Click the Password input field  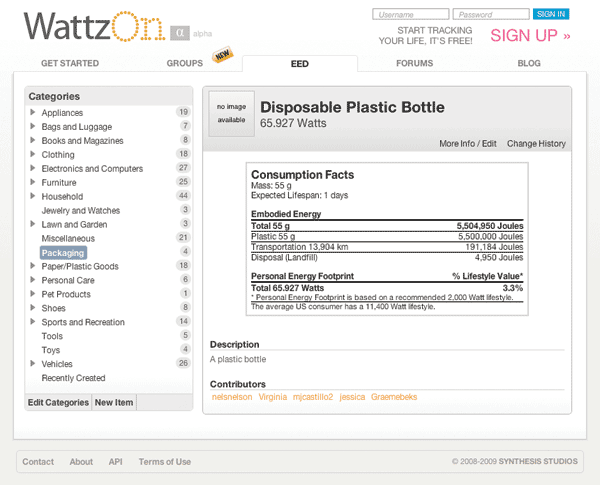click(491, 14)
